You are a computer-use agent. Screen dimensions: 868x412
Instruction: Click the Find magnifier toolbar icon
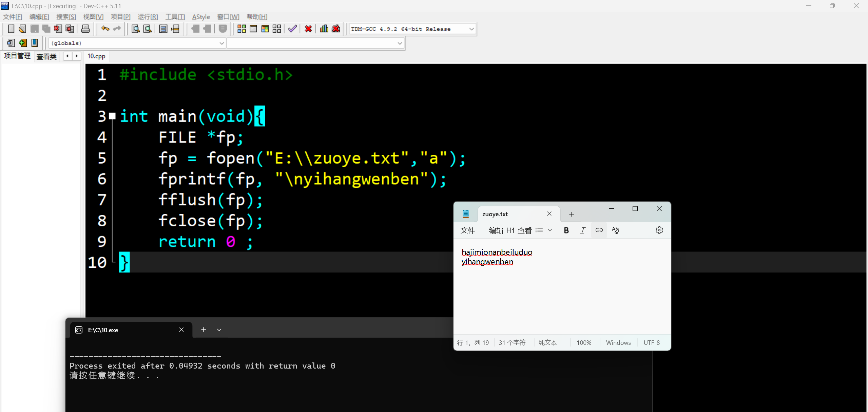135,29
